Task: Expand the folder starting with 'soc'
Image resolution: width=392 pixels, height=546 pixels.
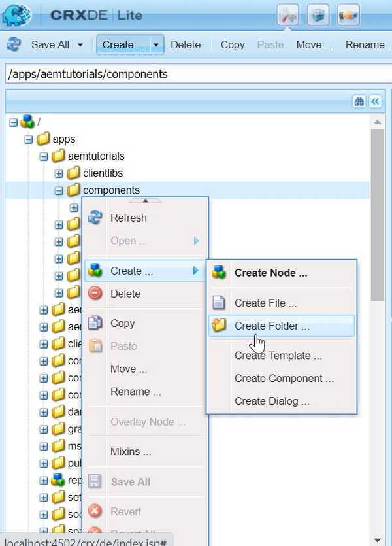Action: (44, 515)
